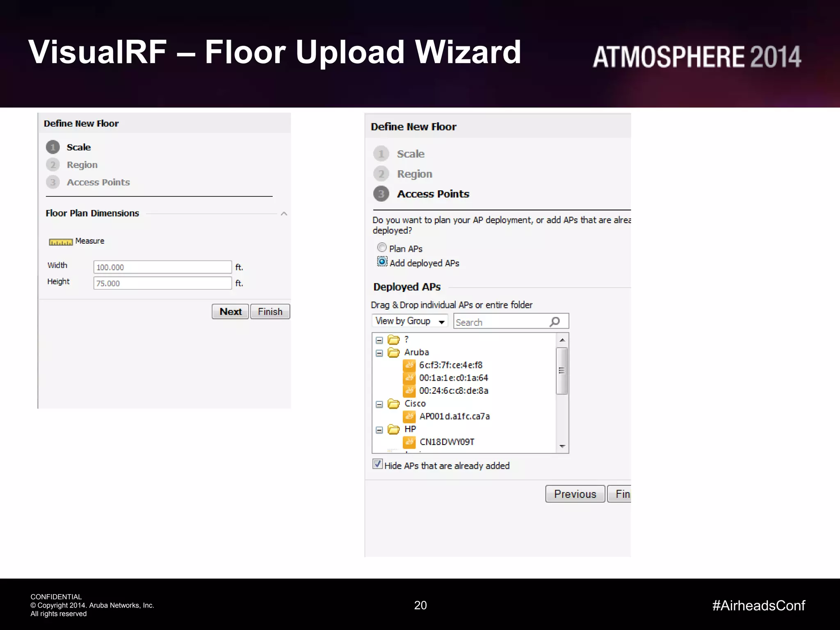Click AP icon for 6c:f3:7f:ce:4e:f8
Viewport: 840px width, 630px height.
pyautogui.click(x=409, y=365)
